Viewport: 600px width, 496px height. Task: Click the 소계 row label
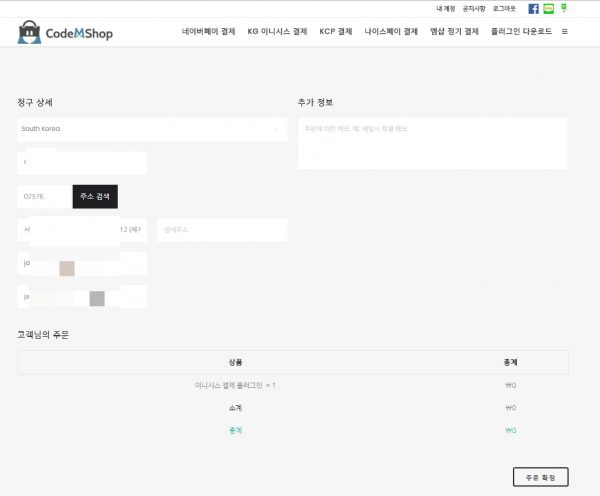[235, 408]
